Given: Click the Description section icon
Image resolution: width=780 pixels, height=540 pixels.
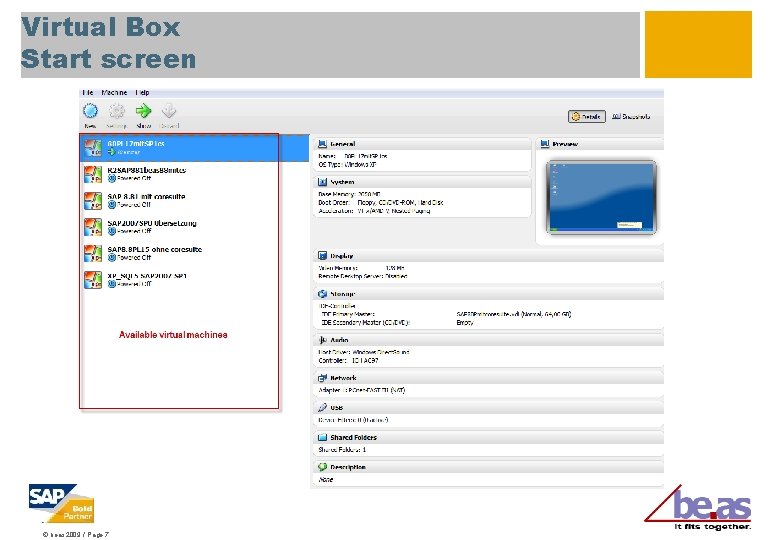Looking at the screenshot, I should click(322, 467).
